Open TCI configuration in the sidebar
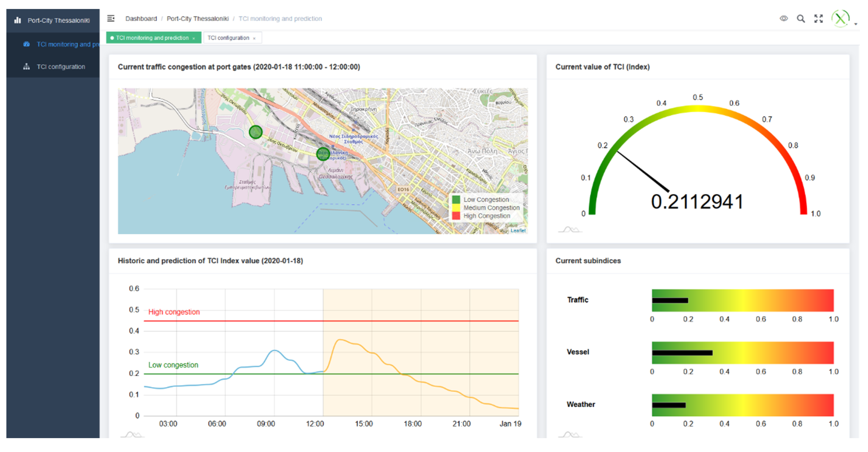Screen dimensions: 868x452 61,67
